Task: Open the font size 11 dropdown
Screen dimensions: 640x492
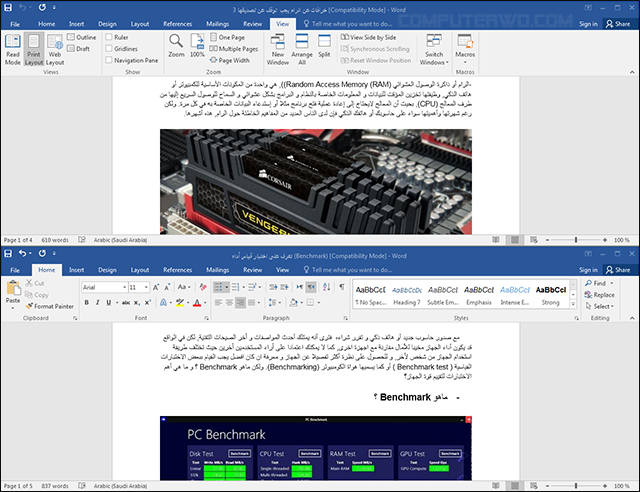Action: tap(146, 287)
